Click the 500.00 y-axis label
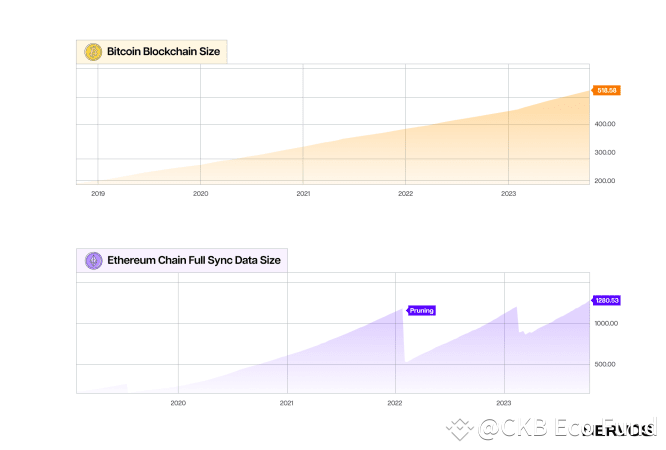 604,364
